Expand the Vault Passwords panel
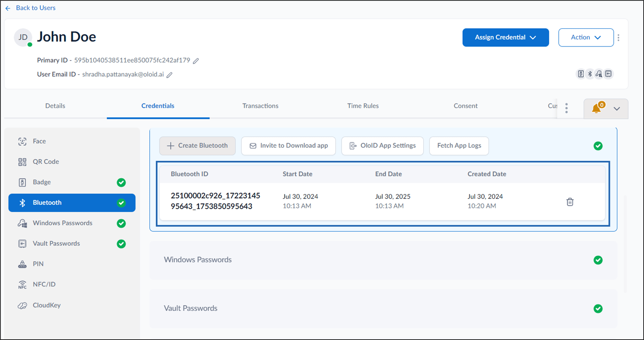Viewport: 644px width, 340px height. tap(383, 309)
